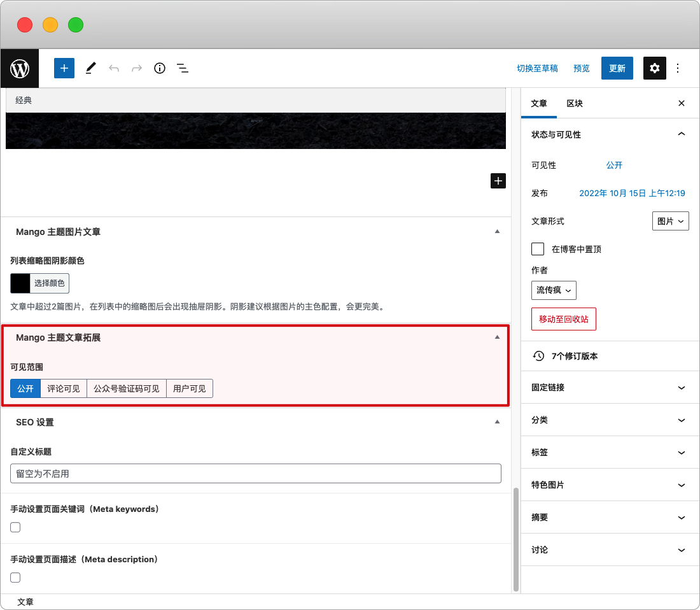
Task: Click the WordPress logo icon
Action: (20, 68)
